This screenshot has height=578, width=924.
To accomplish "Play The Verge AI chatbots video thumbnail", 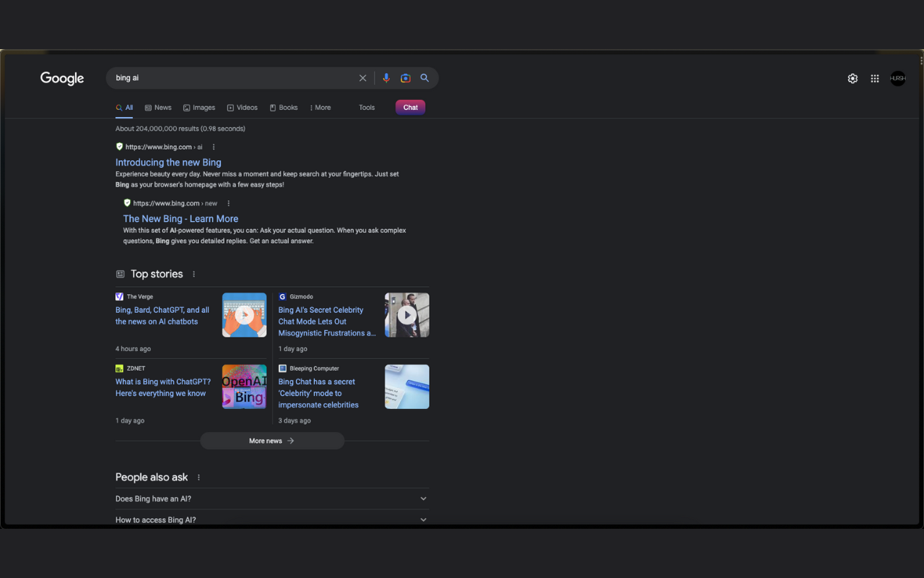I will [244, 315].
